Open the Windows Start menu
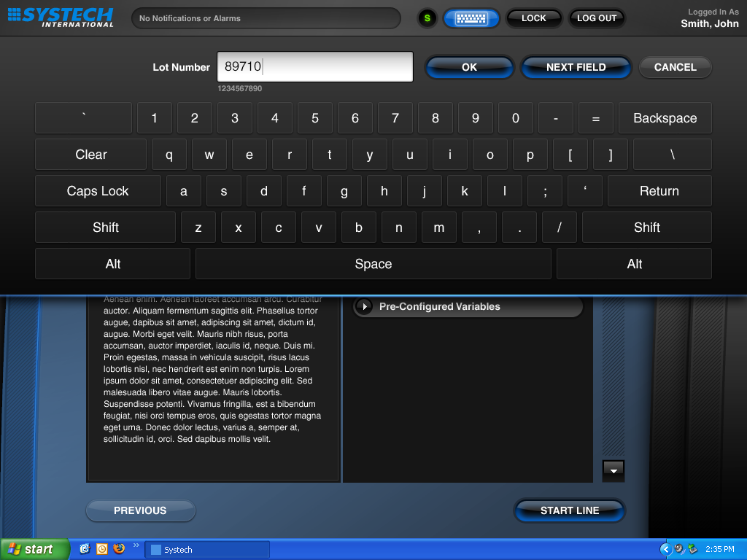The image size is (747, 560). [x=34, y=549]
